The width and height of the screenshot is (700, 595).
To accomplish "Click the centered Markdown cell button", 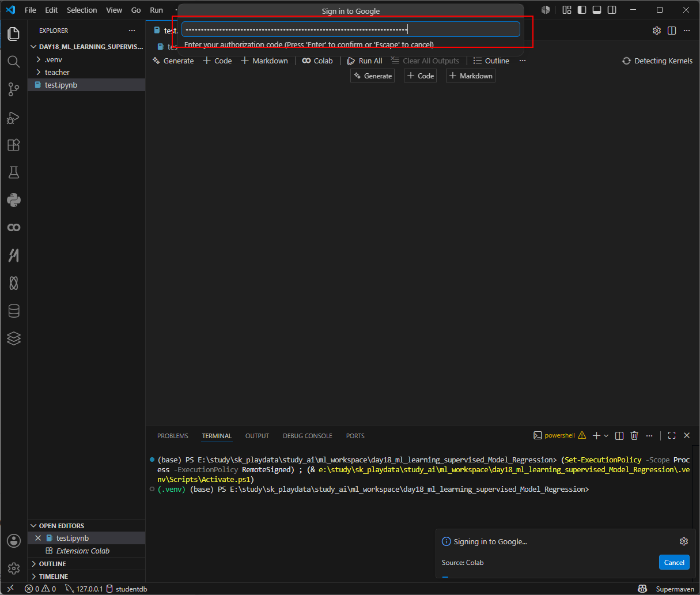I will [470, 76].
